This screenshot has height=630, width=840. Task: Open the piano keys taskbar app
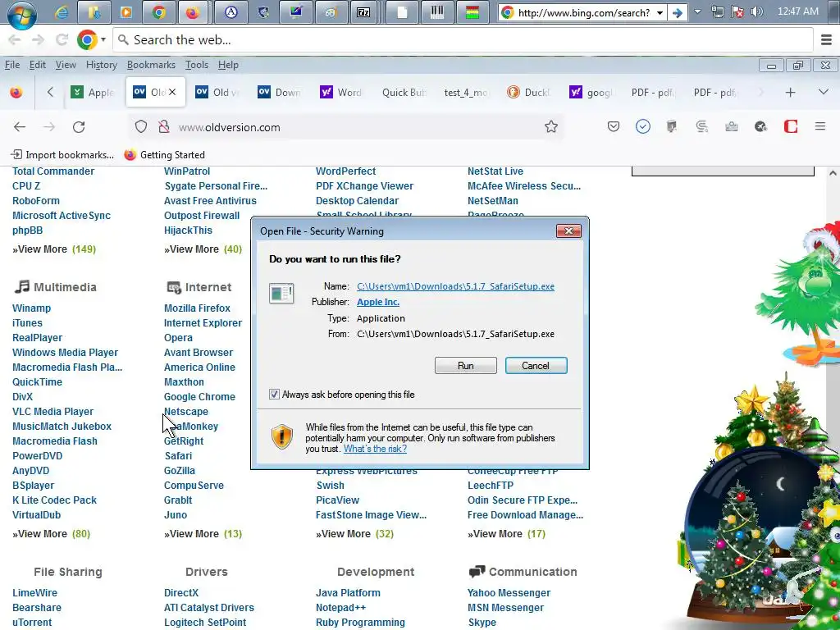pos(437,11)
